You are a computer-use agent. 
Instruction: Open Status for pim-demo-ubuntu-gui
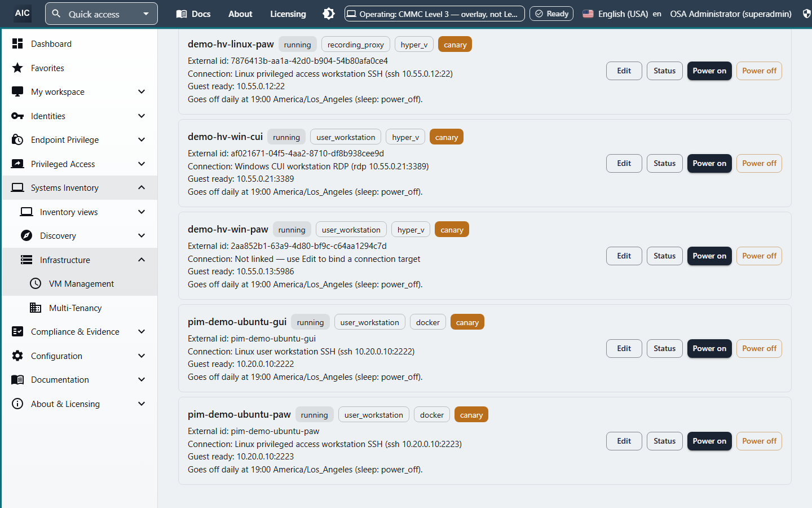[665, 348]
